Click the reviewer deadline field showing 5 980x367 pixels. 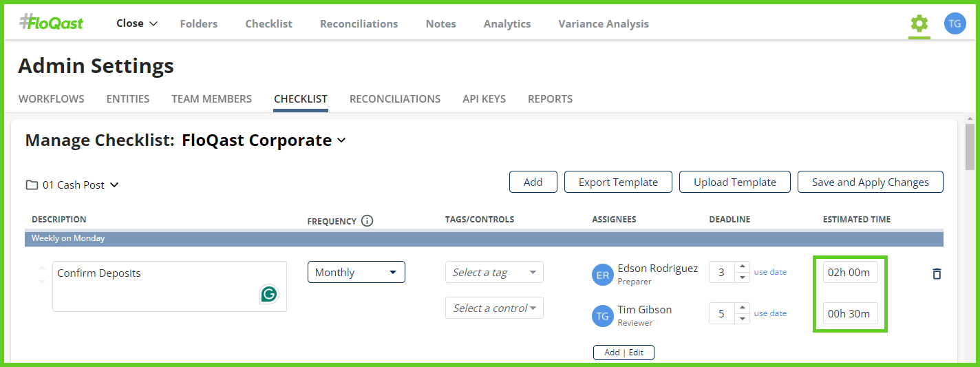(x=722, y=313)
